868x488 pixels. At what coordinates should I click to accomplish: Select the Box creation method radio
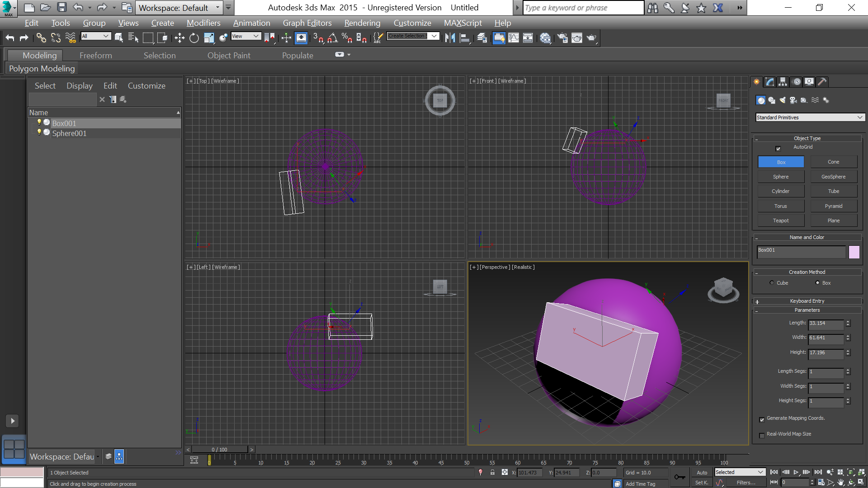coord(817,283)
